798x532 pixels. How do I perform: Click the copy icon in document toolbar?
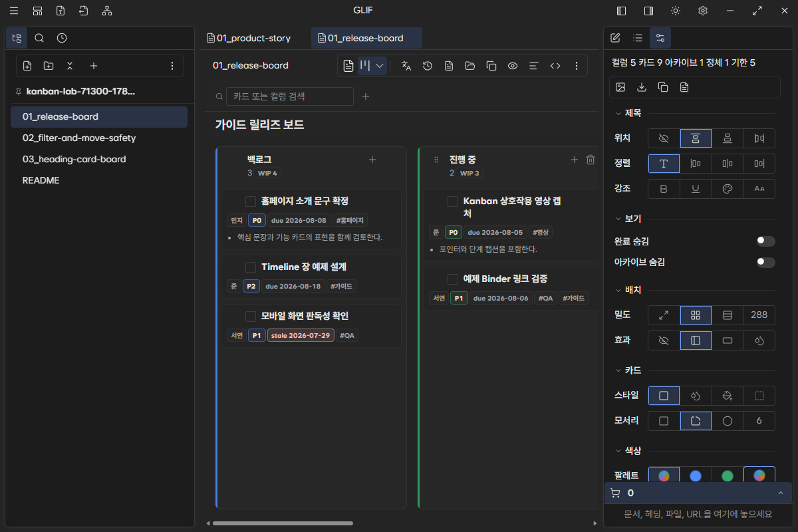click(x=491, y=66)
